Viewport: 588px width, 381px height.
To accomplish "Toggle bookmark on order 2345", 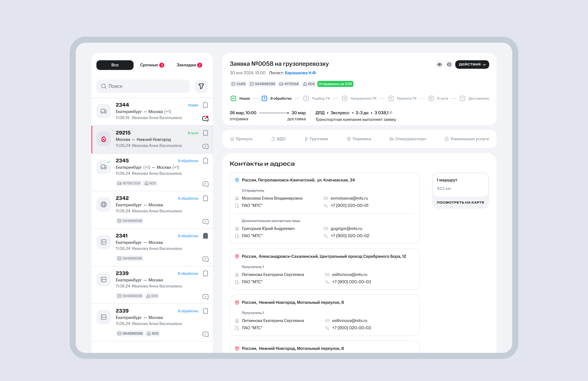I will point(205,161).
